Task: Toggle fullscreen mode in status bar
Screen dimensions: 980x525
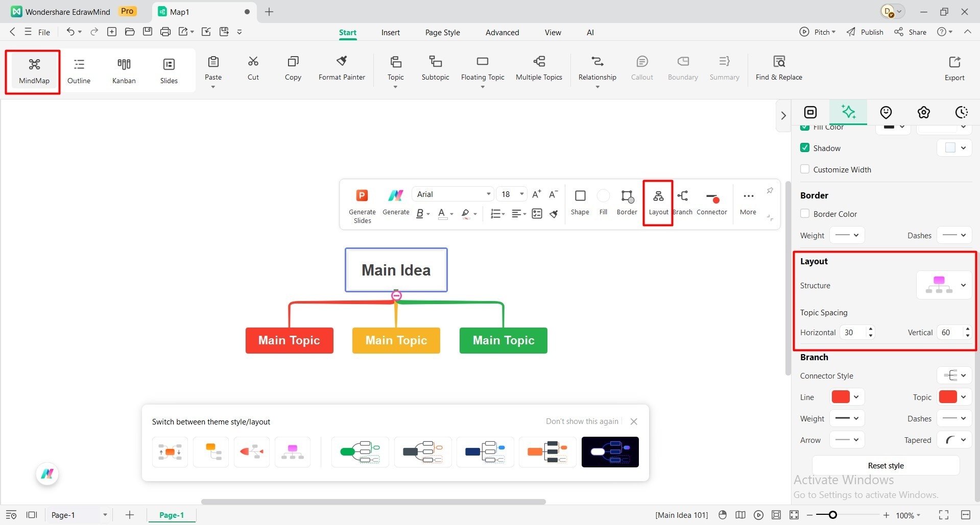Action: point(944,515)
